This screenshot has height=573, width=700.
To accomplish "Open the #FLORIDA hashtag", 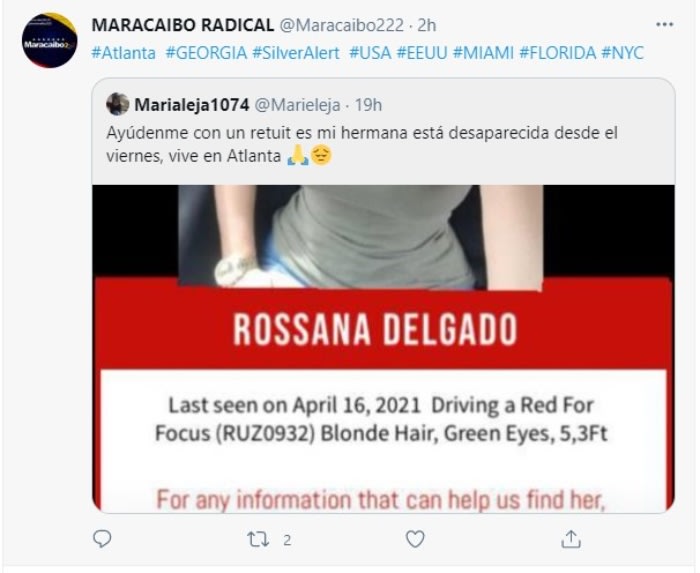I will click(558, 53).
